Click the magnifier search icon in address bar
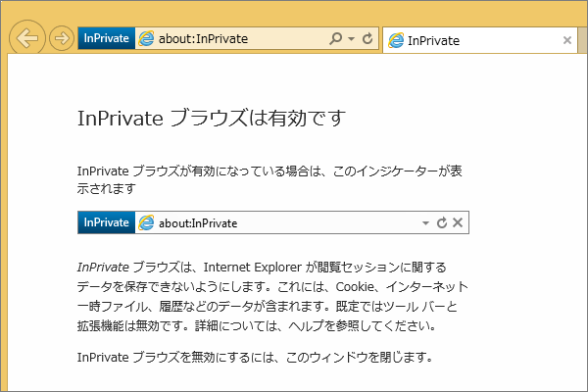This screenshot has height=392, width=588. pyautogui.click(x=335, y=38)
